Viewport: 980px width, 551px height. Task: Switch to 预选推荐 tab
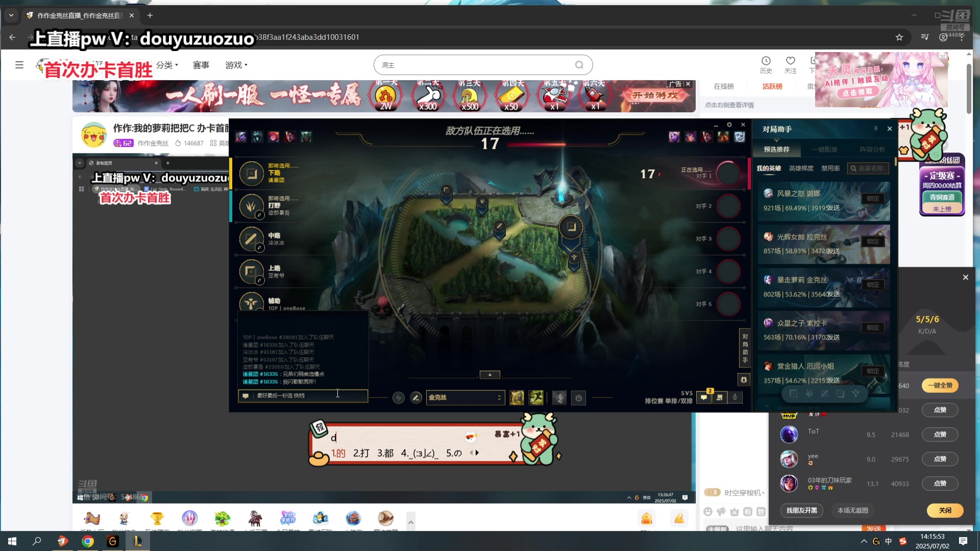pos(776,149)
